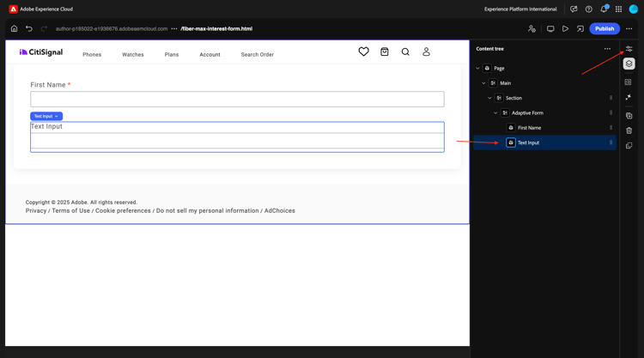Image resolution: width=644 pixels, height=358 pixels.
Task: Click the CitiSignal logo
Action: tap(41, 52)
